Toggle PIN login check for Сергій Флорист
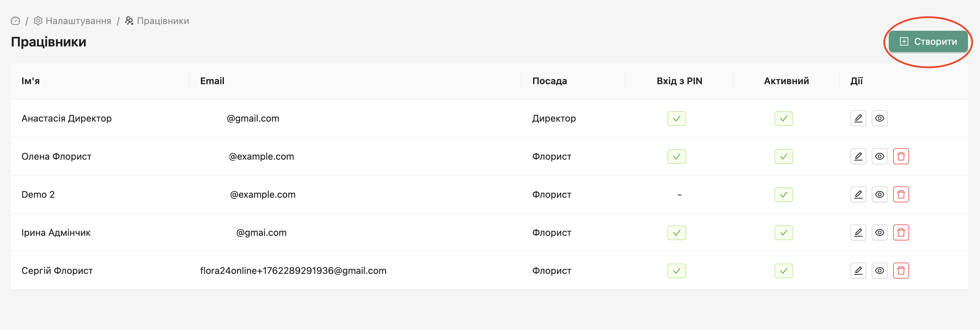 tap(677, 271)
